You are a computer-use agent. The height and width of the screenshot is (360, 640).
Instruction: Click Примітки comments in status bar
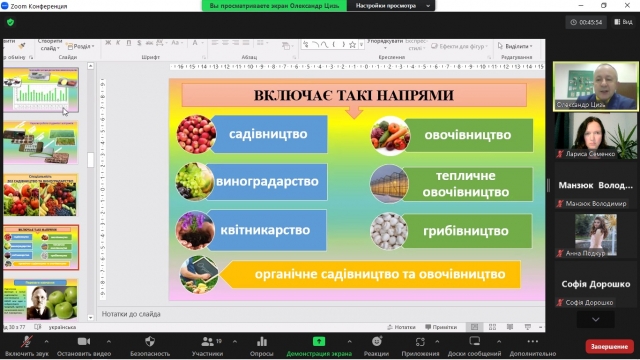pyautogui.click(x=441, y=327)
